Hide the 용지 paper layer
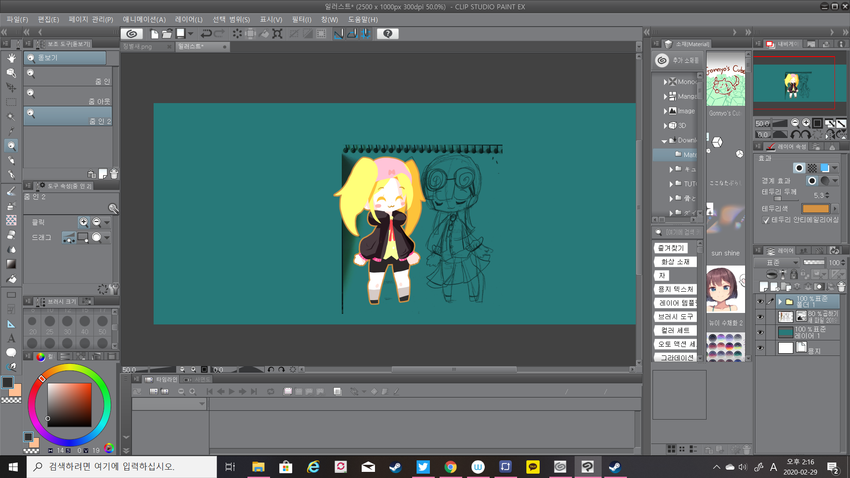850x478 pixels. (x=760, y=348)
